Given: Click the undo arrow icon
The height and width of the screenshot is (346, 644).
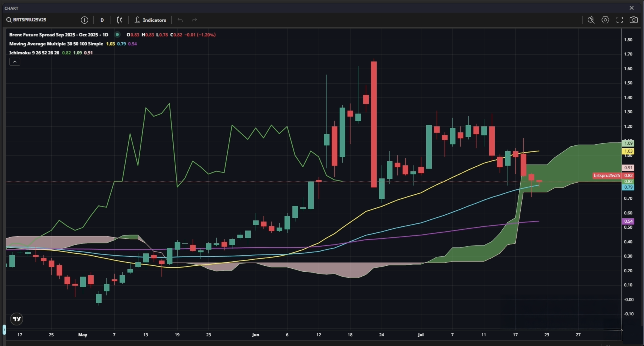Looking at the screenshot, I should tap(180, 20).
